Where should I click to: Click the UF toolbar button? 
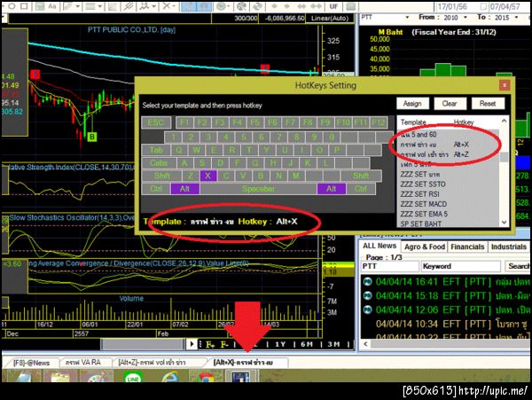coord(333,6)
